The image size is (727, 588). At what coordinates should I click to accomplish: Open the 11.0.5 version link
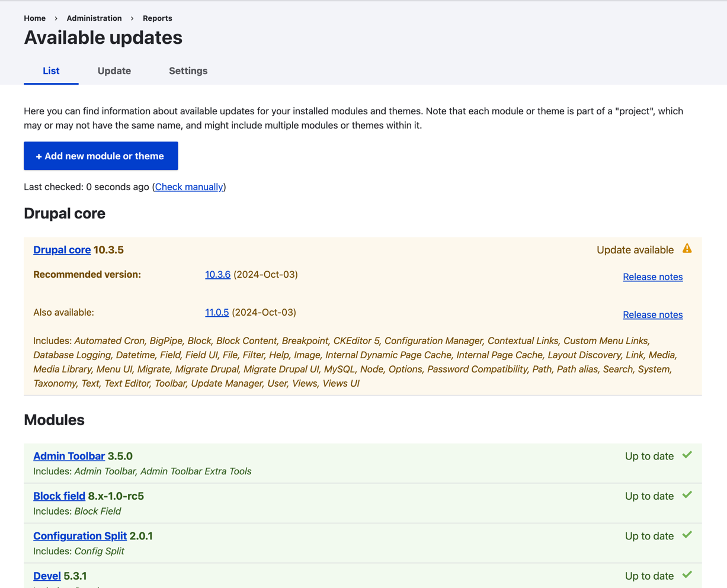tap(217, 313)
